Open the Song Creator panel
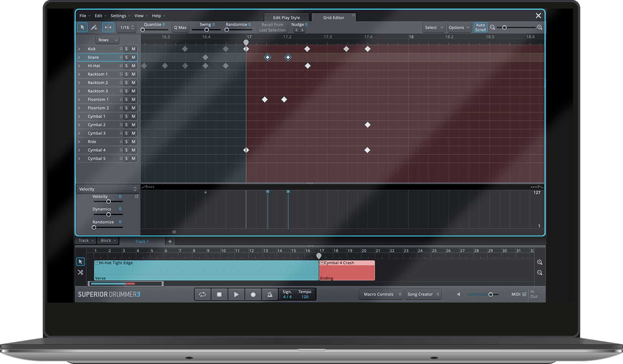The width and height of the screenshot is (623, 364). (423, 294)
